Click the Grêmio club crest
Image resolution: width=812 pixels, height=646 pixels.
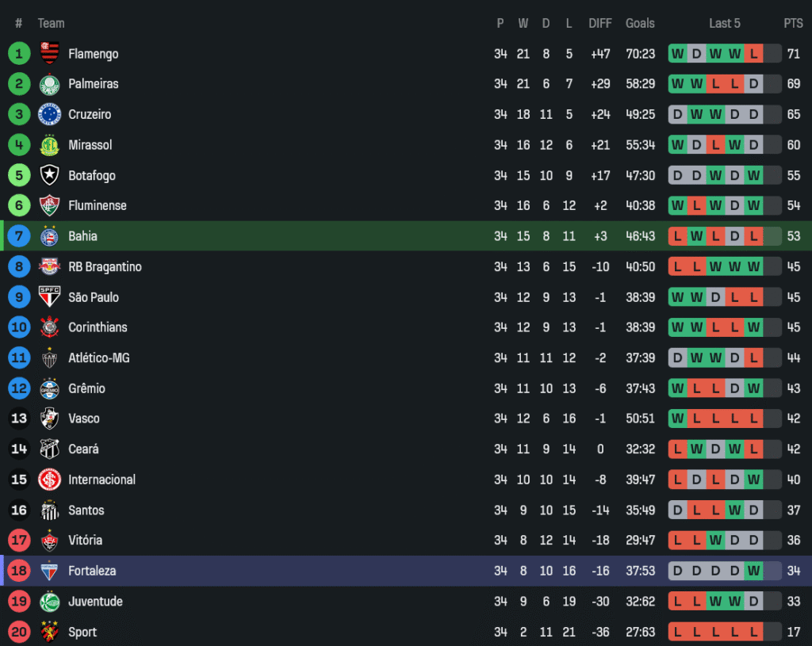pos(50,388)
